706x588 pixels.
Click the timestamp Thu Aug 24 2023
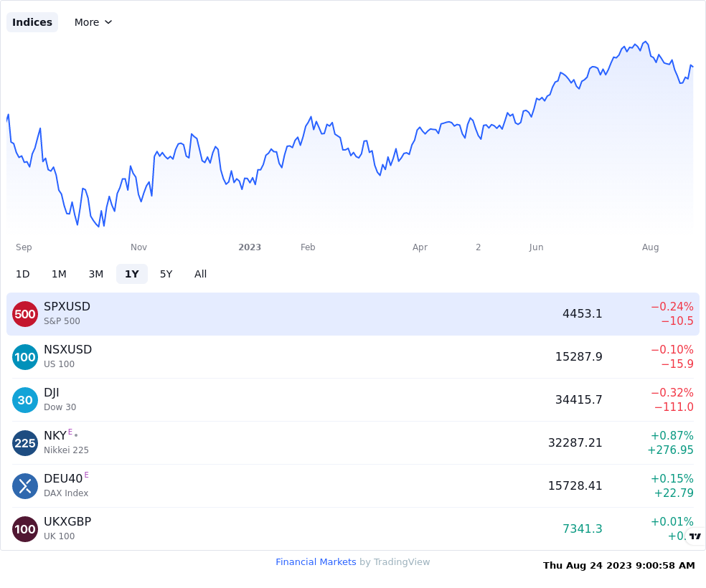(618, 566)
